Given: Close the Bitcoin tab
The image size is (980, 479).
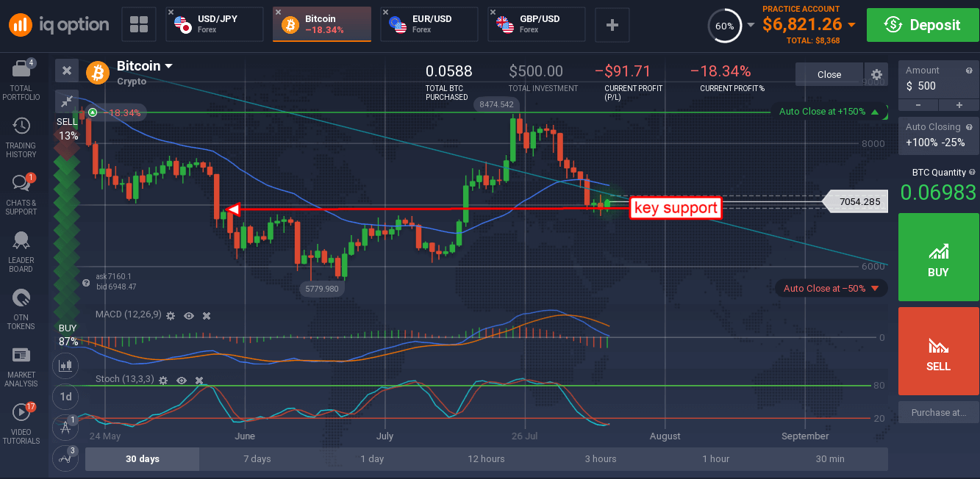Looking at the screenshot, I should (x=279, y=12).
